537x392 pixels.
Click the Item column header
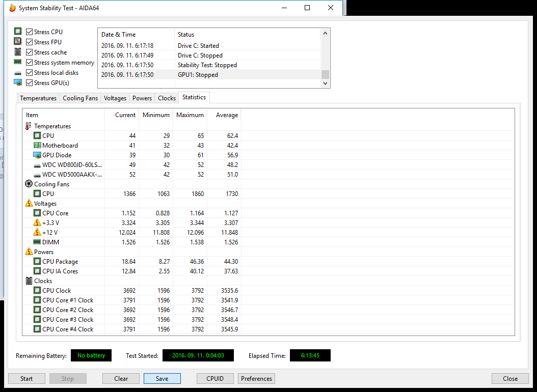click(x=63, y=115)
